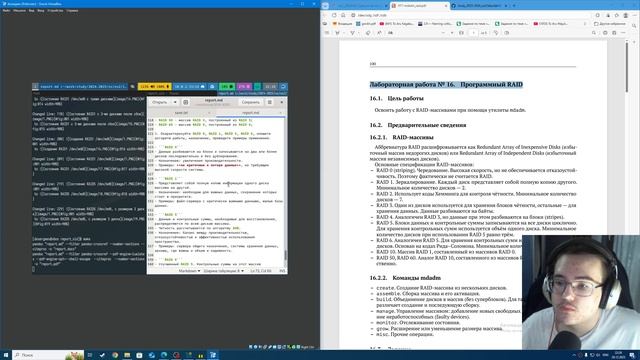Open the other favorites folder

tap(610, 24)
